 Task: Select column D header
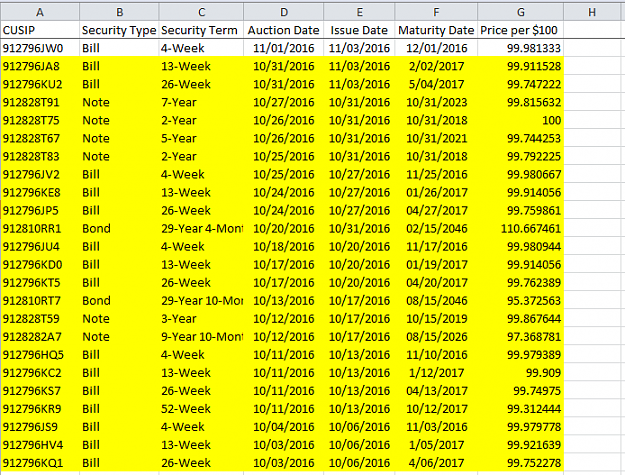(284, 12)
